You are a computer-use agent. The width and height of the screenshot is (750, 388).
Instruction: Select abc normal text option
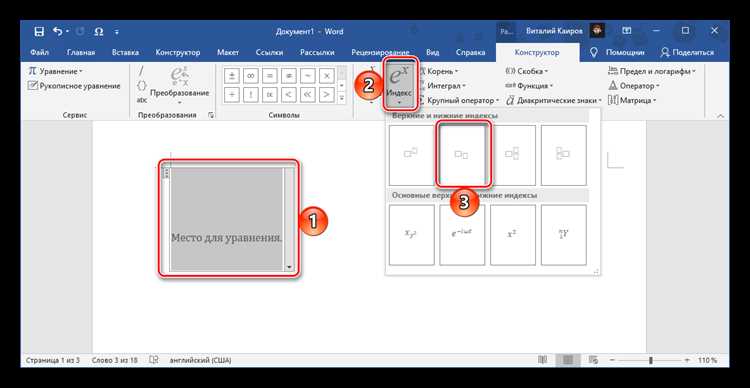(142, 100)
